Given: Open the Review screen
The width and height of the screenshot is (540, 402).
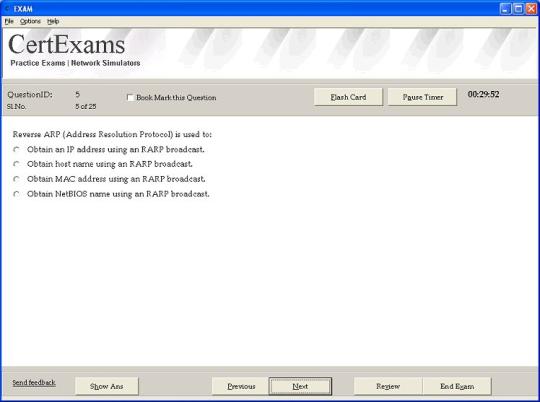Looking at the screenshot, I should 388,386.
